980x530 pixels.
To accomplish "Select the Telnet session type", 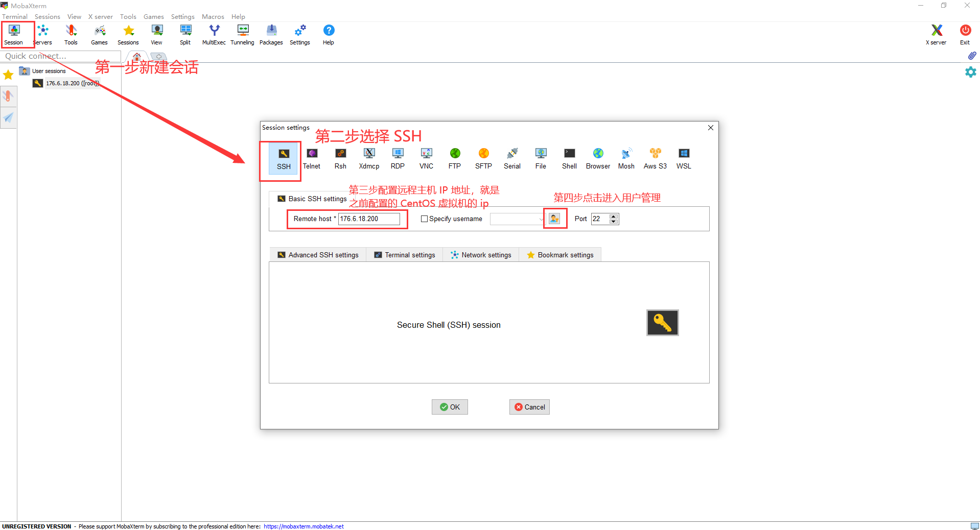I will tap(312, 159).
